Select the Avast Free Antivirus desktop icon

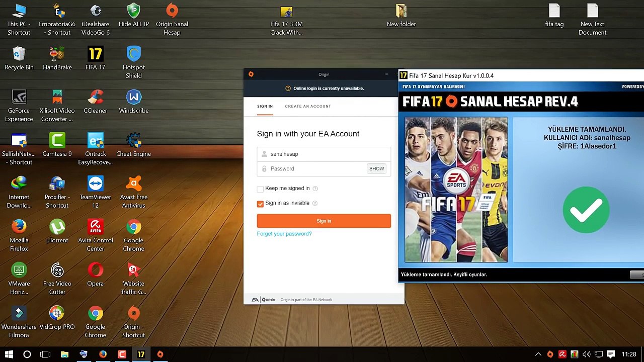[x=133, y=193]
